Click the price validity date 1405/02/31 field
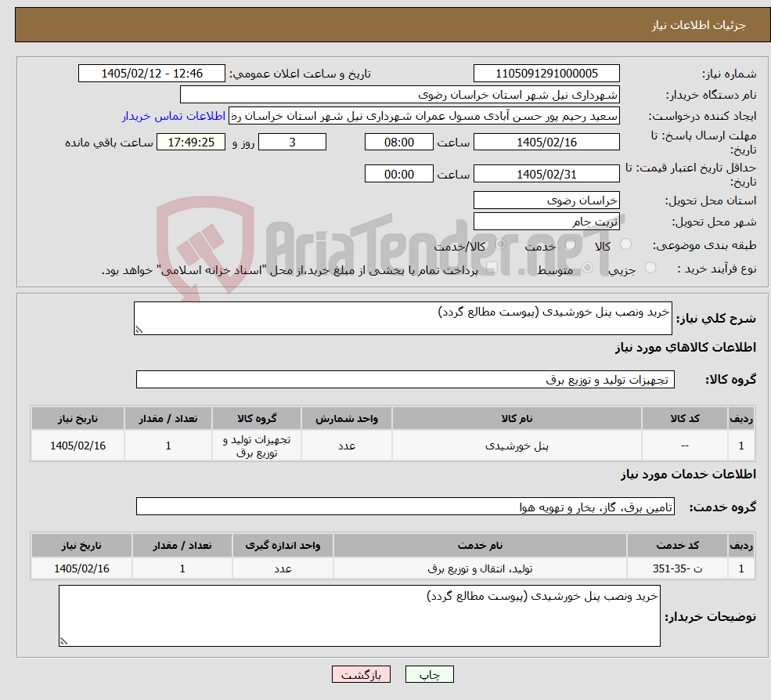Screen dimensions: 771x700 click(546, 174)
